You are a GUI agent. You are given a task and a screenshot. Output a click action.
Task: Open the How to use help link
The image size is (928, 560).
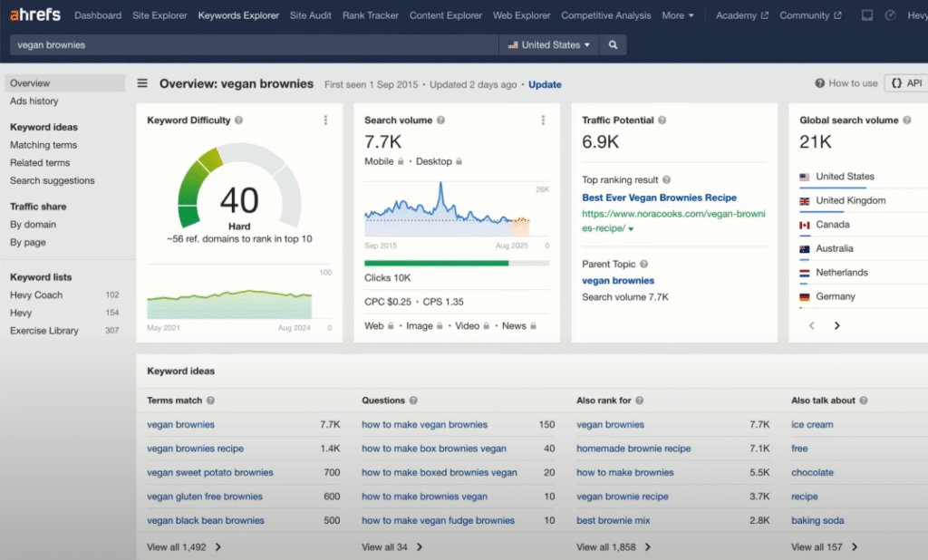click(x=846, y=83)
